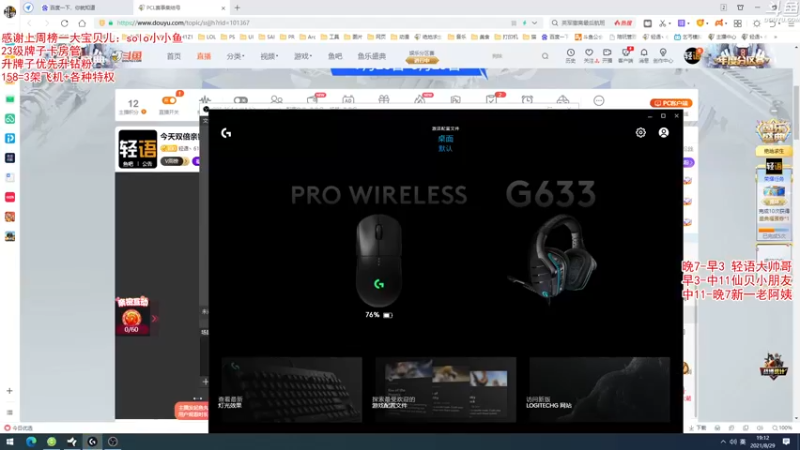Open Douyu 直播 nav item
This screenshot has width=800, height=450.
pyautogui.click(x=204, y=56)
